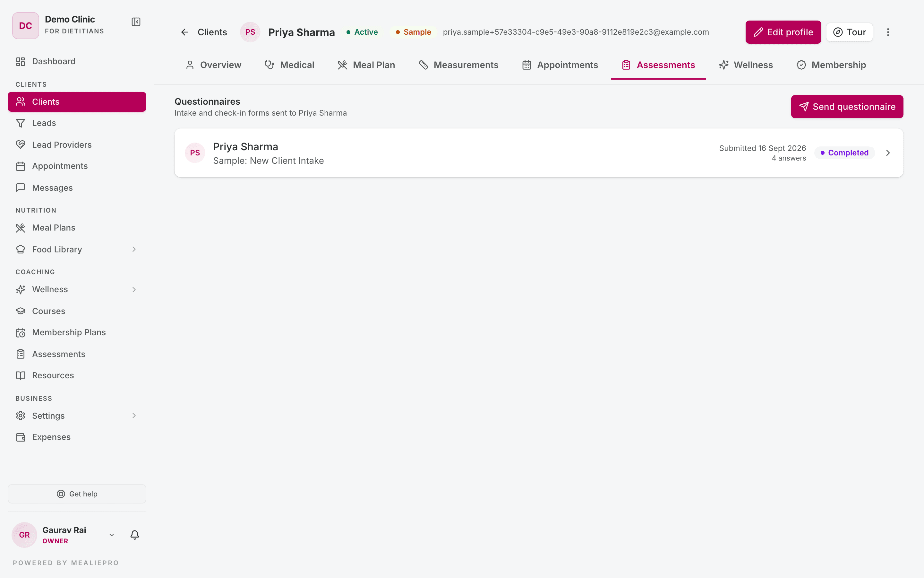Click the DC clinic logo avatar
924x578 pixels.
pos(26,26)
